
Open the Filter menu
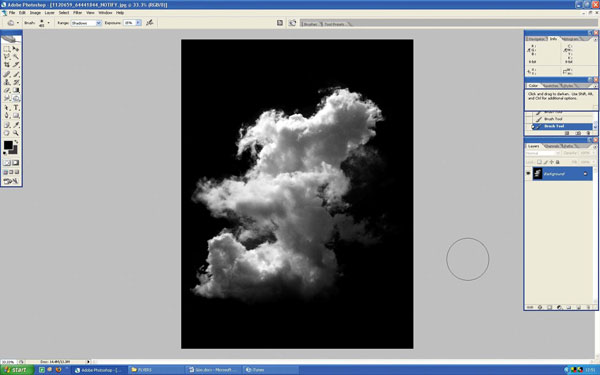coord(77,13)
